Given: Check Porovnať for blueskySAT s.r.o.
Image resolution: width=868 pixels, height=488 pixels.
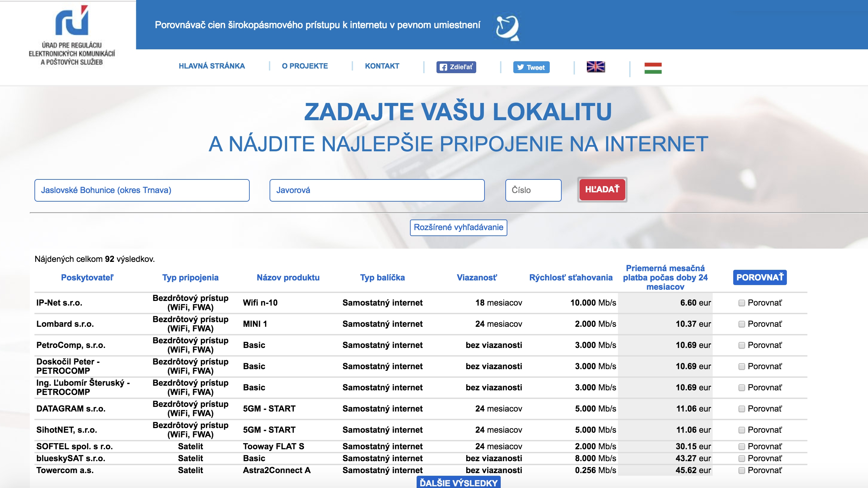Looking at the screenshot, I should click(741, 458).
